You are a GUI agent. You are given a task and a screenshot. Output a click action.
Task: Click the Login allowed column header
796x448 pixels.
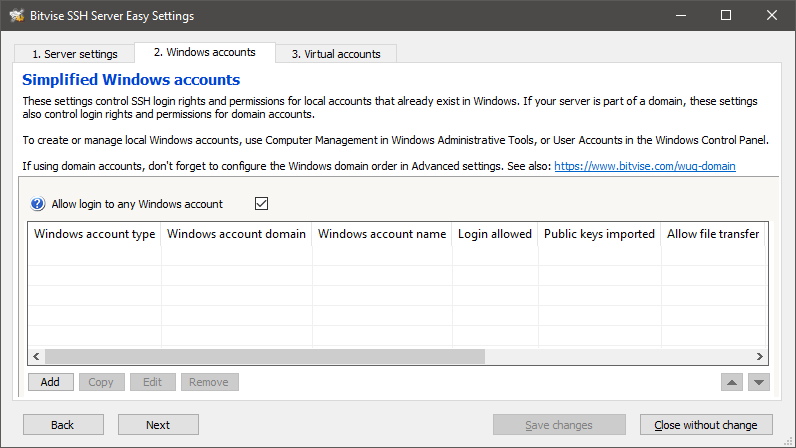coord(495,234)
